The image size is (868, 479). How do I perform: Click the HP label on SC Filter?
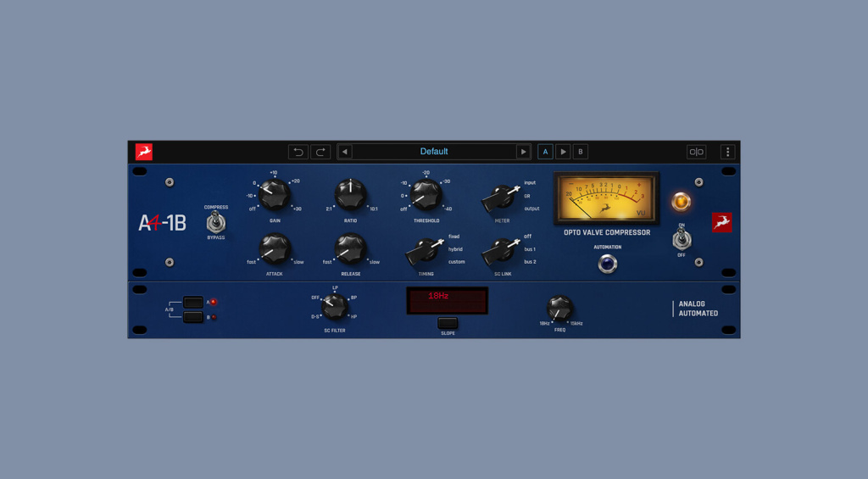[353, 317]
